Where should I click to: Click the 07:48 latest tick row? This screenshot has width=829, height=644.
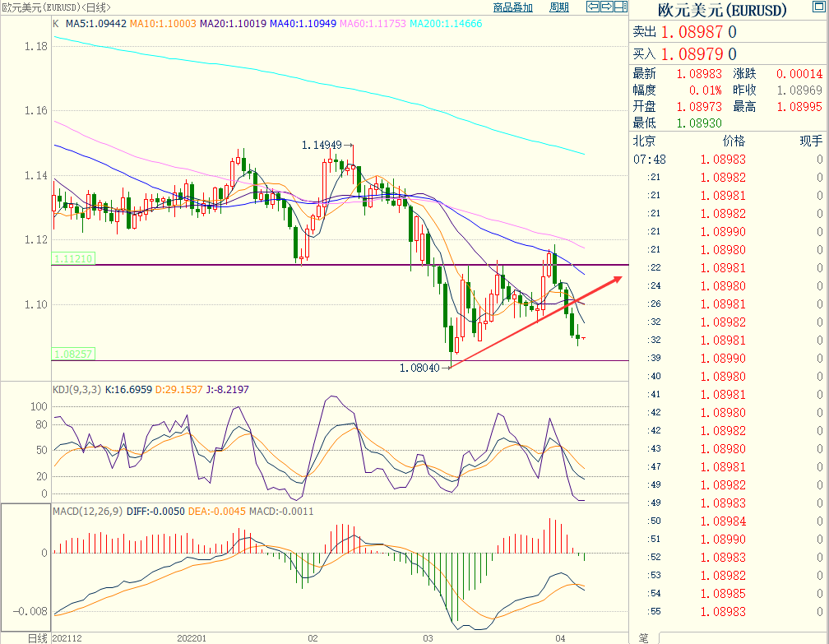tap(728, 159)
